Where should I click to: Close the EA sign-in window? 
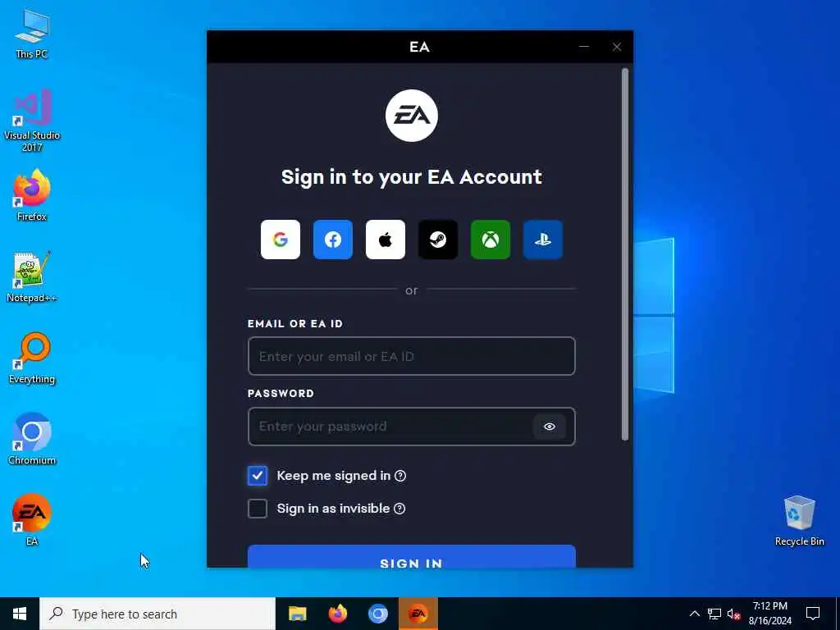617,47
